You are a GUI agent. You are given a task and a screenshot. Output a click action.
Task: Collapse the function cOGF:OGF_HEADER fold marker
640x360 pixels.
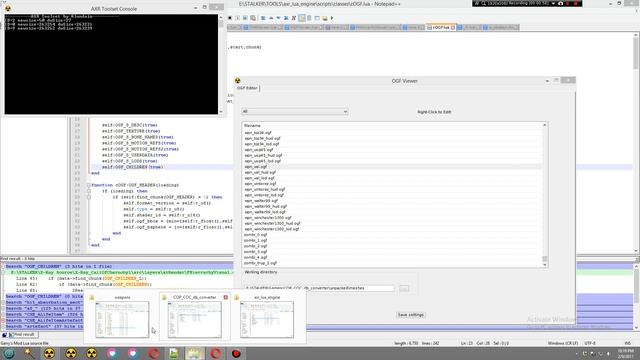[89, 185]
